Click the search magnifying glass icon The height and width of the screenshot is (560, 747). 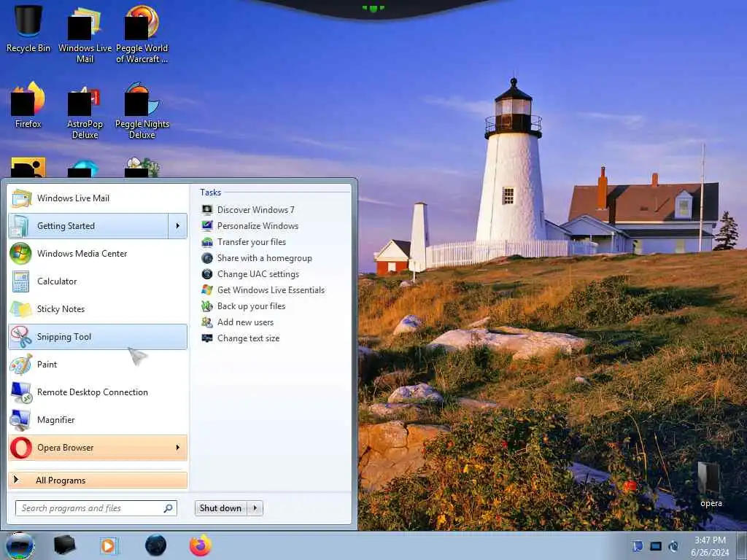[x=168, y=508]
